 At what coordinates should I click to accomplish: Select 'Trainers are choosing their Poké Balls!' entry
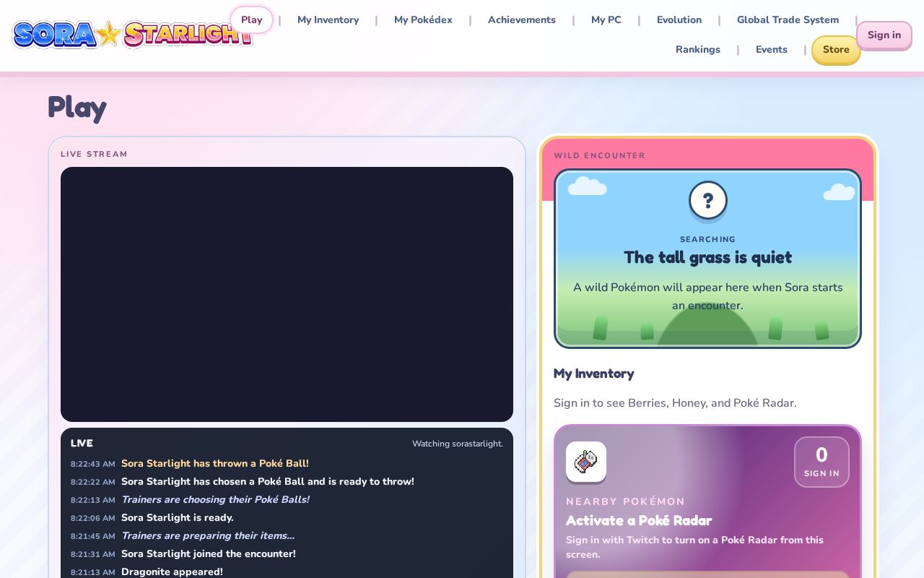click(x=215, y=499)
